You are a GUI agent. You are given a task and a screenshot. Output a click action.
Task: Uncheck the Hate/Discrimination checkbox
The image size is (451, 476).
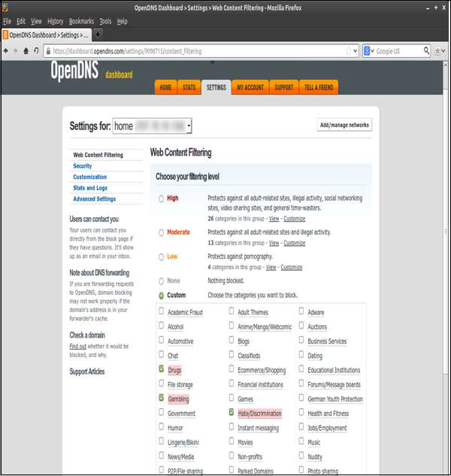(x=232, y=412)
